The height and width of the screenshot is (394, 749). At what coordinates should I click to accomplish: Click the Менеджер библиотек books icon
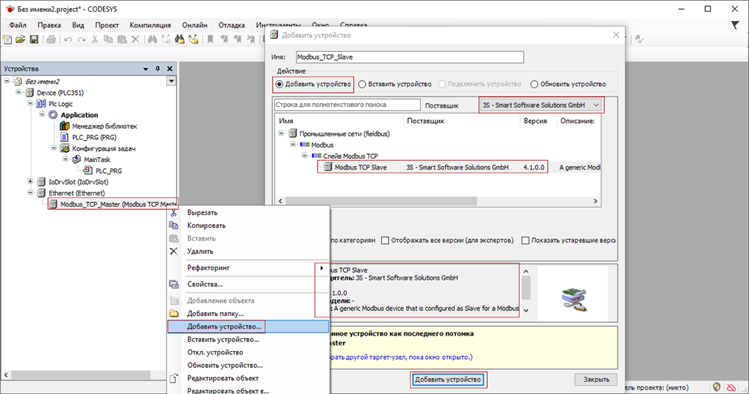pos(64,126)
